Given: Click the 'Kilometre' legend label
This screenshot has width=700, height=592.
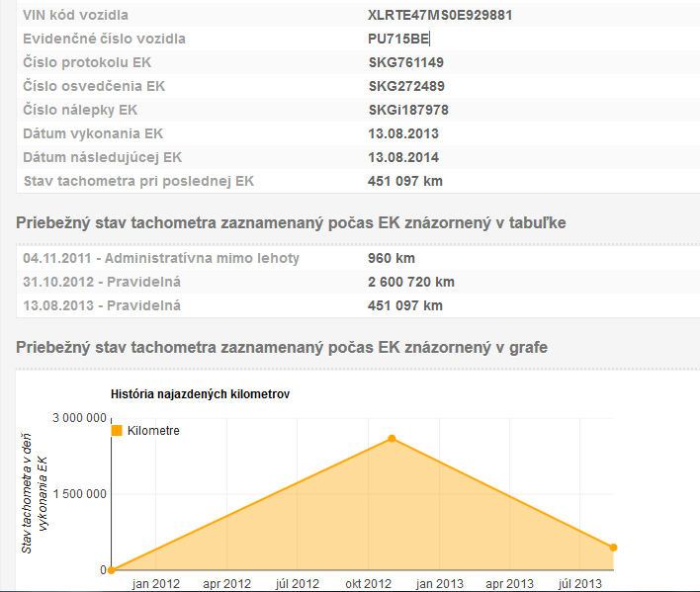Looking at the screenshot, I should pos(153,431).
